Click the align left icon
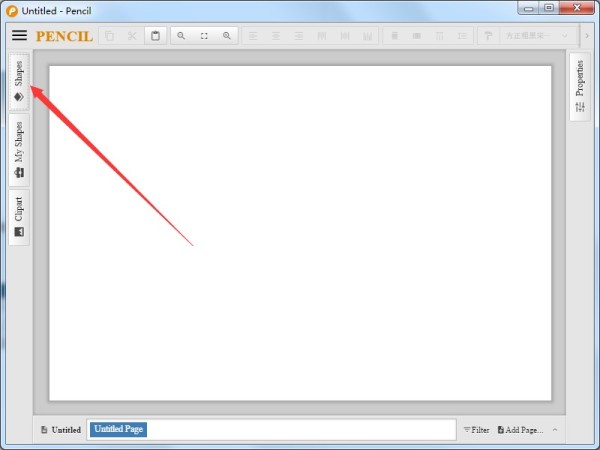The height and width of the screenshot is (450, 600). pos(253,36)
